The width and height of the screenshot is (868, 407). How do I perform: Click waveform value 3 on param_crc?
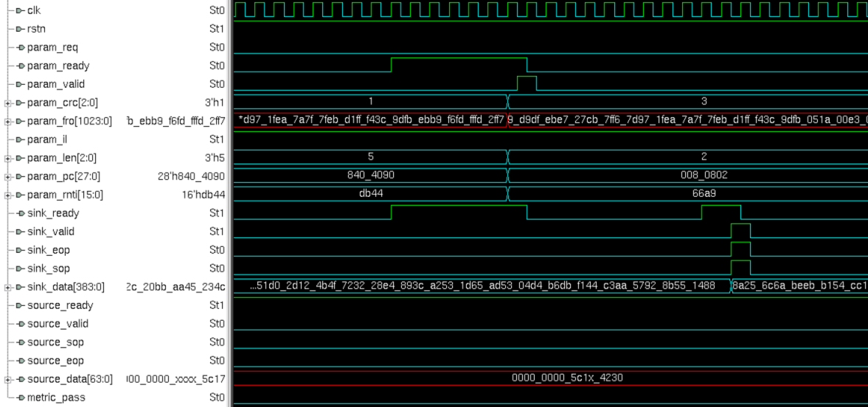704,101
